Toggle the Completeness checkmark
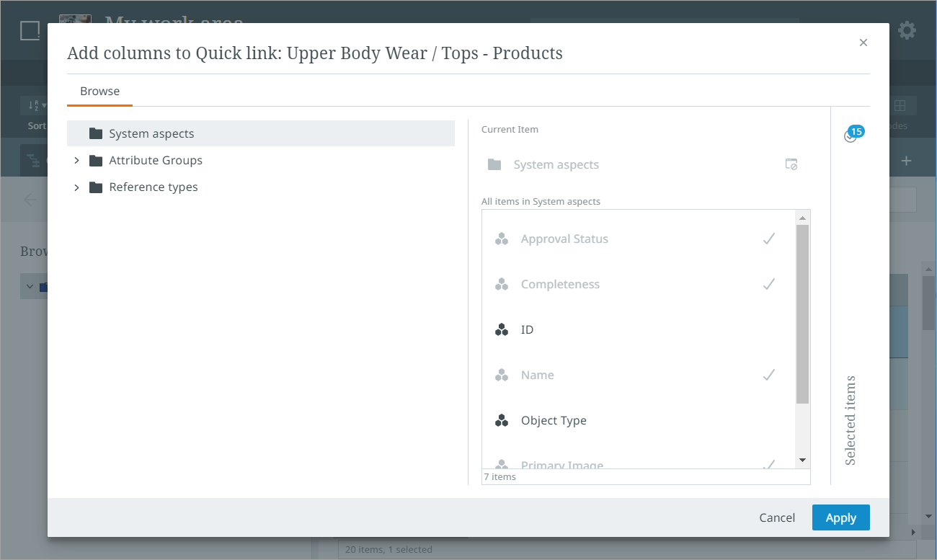This screenshot has height=560, width=937. pos(769,284)
